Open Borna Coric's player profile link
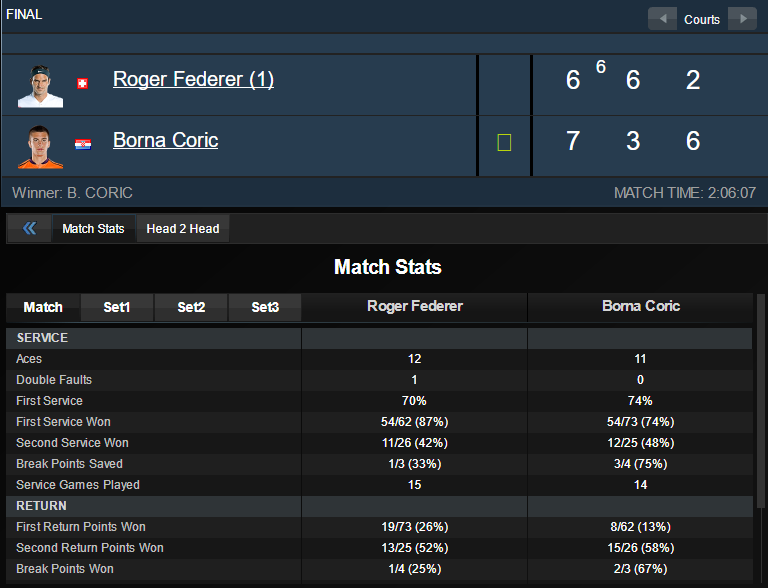768x588 pixels. [x=165, y=140]
